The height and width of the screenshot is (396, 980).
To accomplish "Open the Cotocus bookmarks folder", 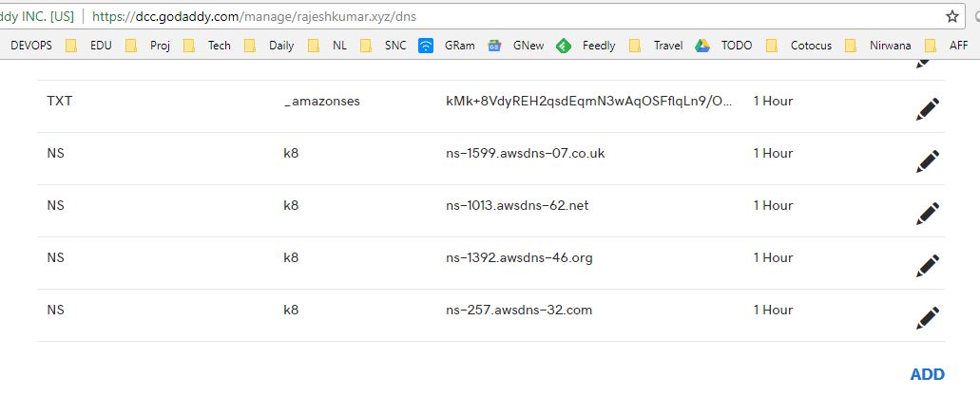I will click(x=801, y=45).
